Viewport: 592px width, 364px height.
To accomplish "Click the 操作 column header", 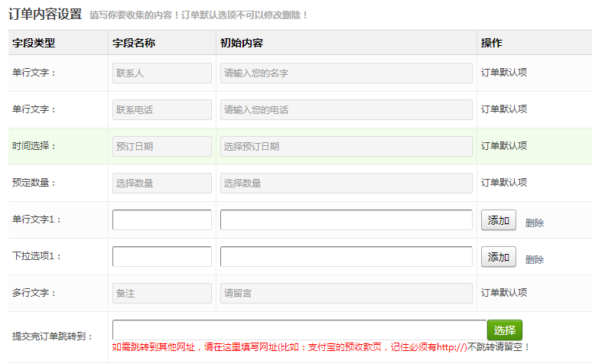I will [492, 43].
